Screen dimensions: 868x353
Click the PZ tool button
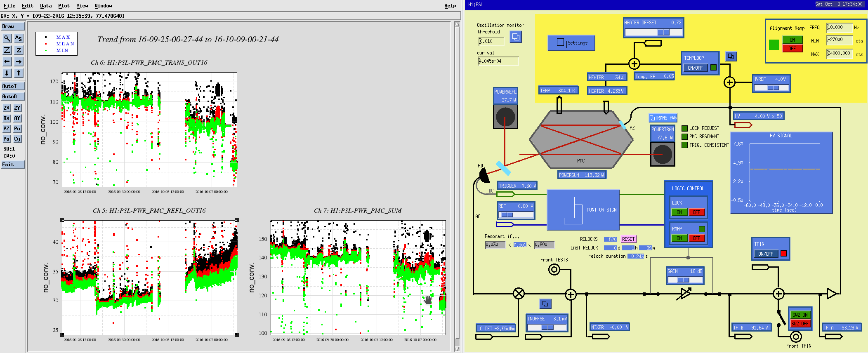7,129
